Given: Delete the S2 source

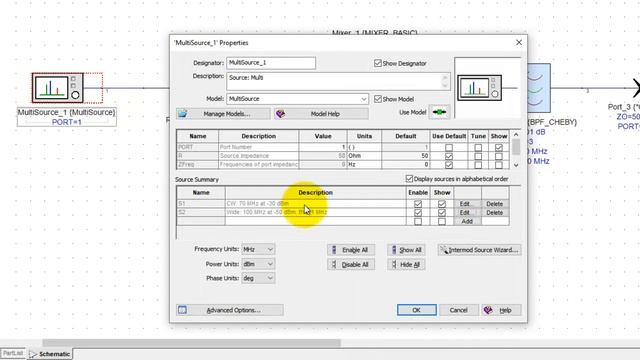Looking at the screenshot, I should pos(495,213).
